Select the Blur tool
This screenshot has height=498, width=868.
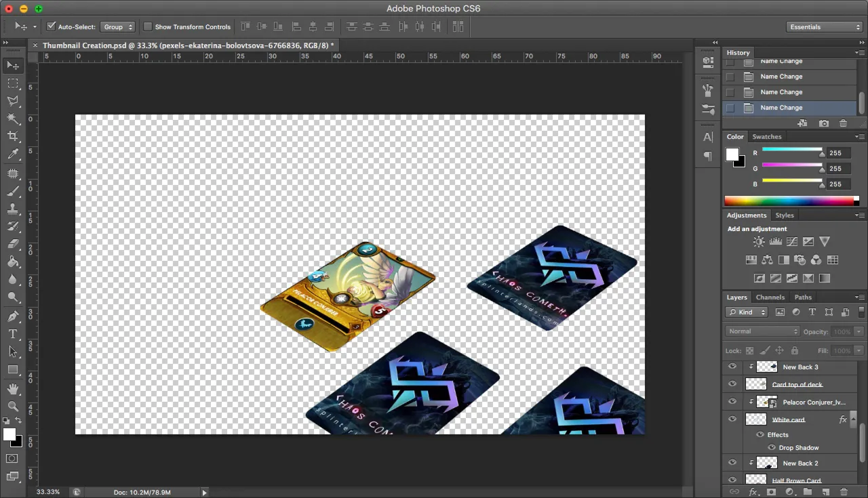[13, 280]
